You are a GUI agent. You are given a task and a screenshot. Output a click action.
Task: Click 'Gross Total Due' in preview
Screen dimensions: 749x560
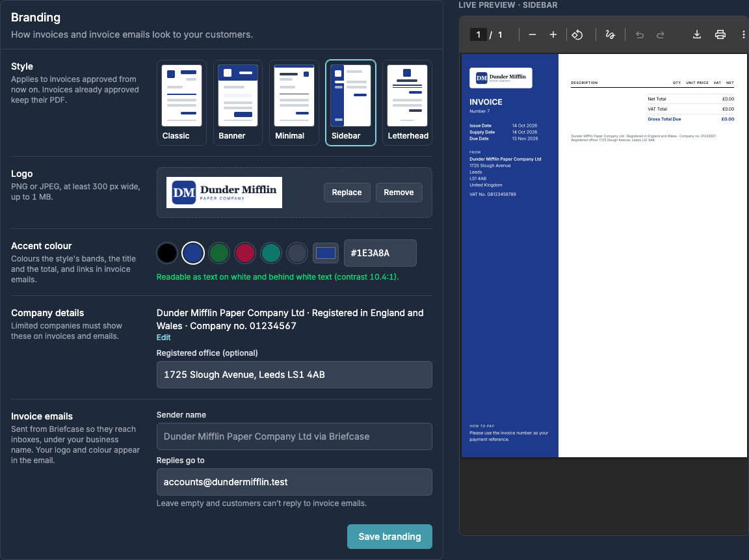664,120
